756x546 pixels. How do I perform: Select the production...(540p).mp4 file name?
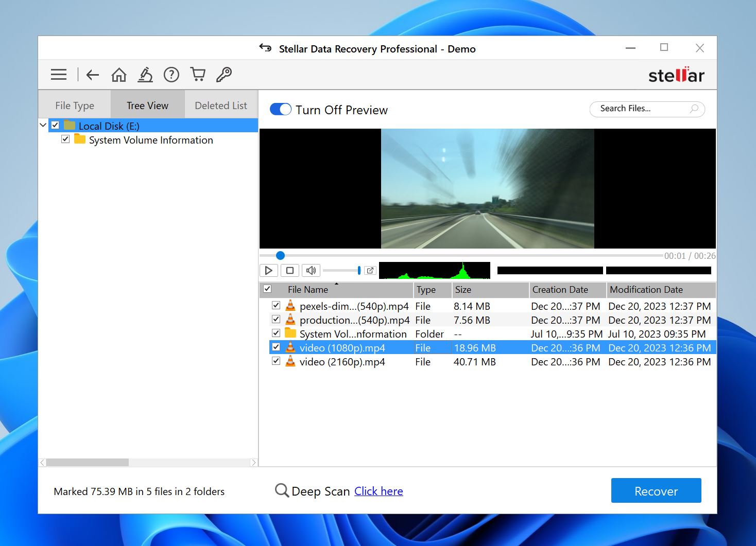click(355, 320)
